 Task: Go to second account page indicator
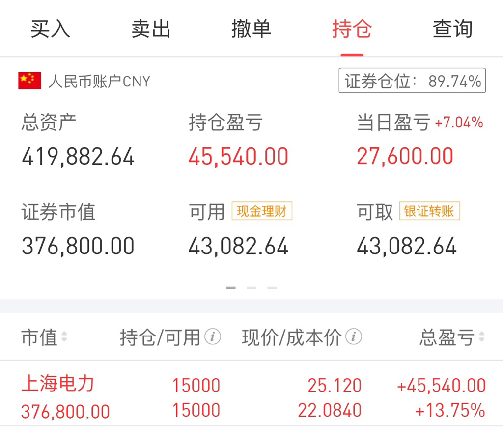251,288
